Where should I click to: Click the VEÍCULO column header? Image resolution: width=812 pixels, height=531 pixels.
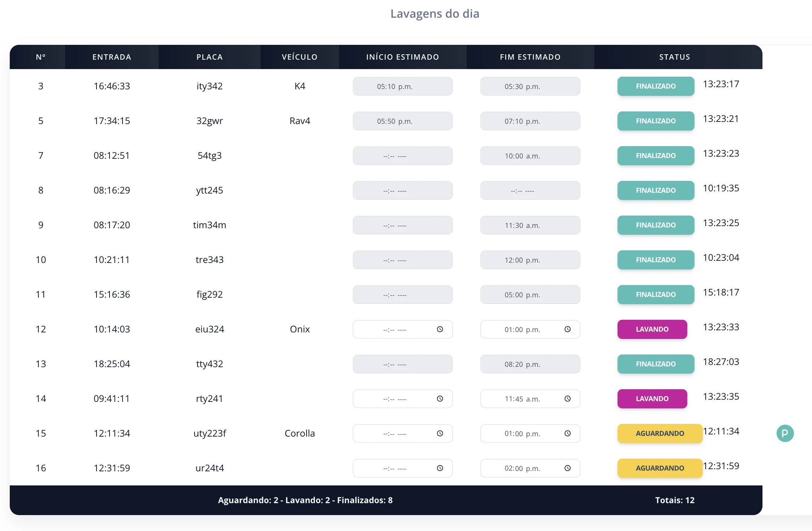click(300, 57)
